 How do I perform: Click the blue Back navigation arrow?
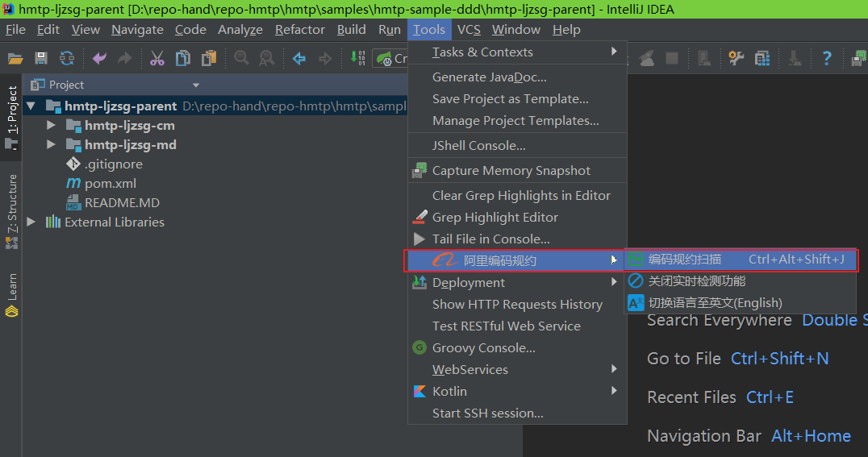pyautogui.click(x=299, y=58)
